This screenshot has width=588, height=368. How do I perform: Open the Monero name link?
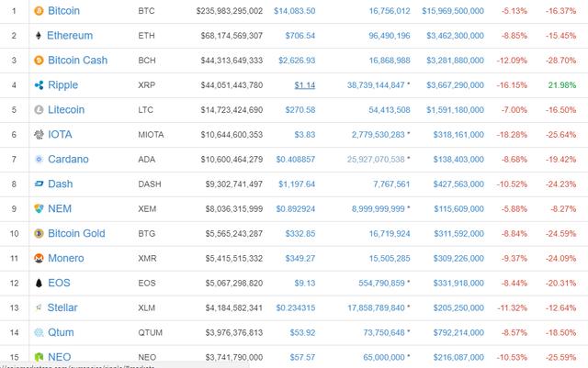pyautogui.click(x=66, y=258)
